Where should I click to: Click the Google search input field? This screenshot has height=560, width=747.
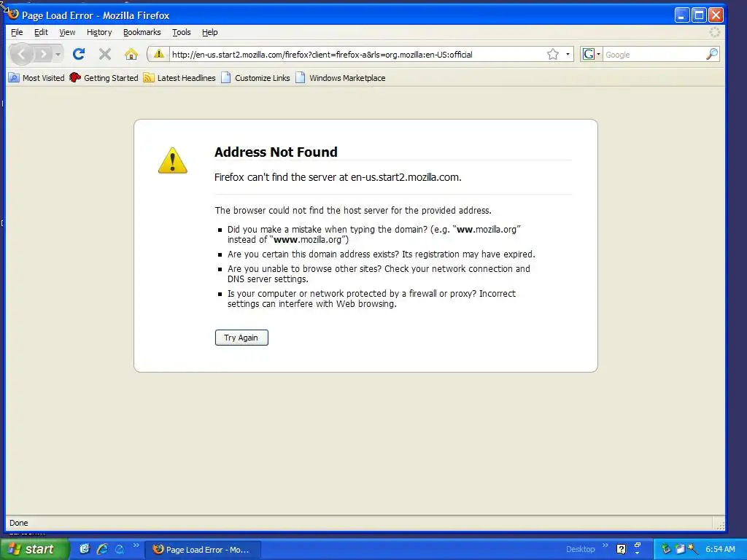(x=654, y=54)
